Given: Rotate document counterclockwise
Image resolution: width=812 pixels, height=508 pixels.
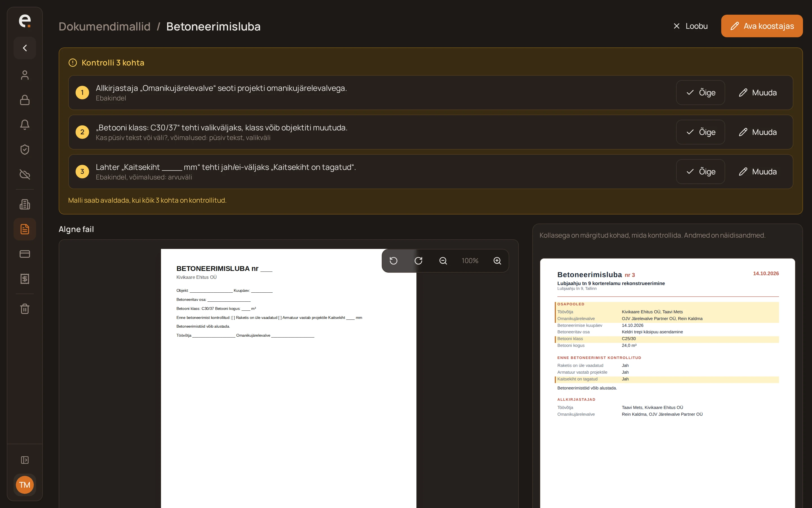Looking at the screenshot, I should click(x=394, y=261).
